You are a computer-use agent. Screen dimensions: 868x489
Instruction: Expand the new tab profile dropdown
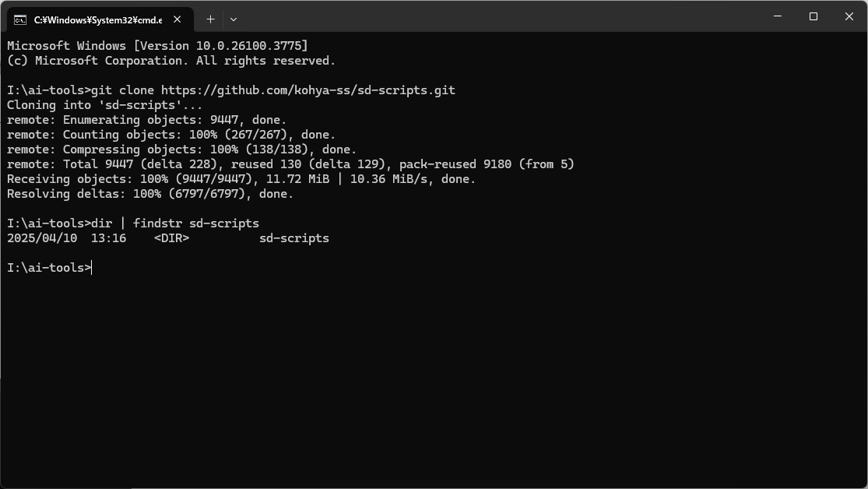(234, 19)
